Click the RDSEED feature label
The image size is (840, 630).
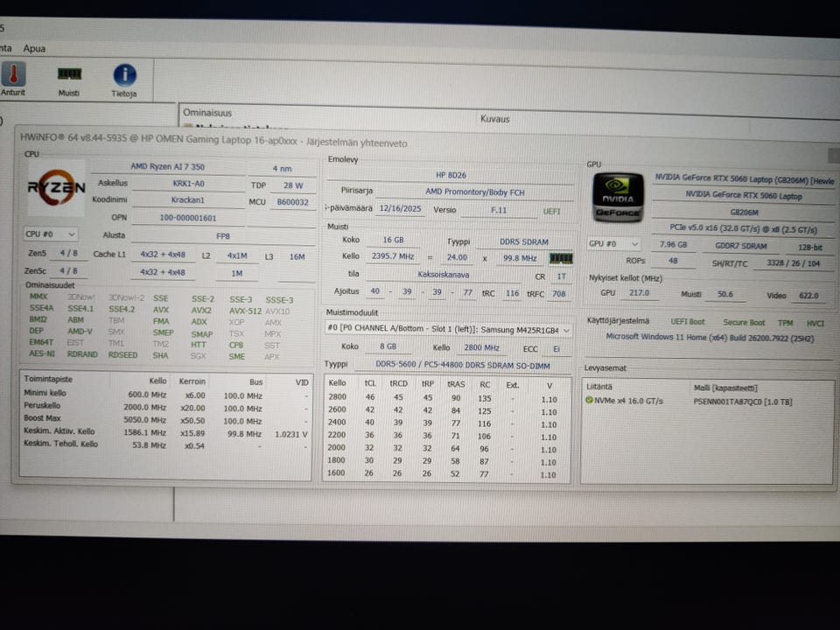point(122,354)
